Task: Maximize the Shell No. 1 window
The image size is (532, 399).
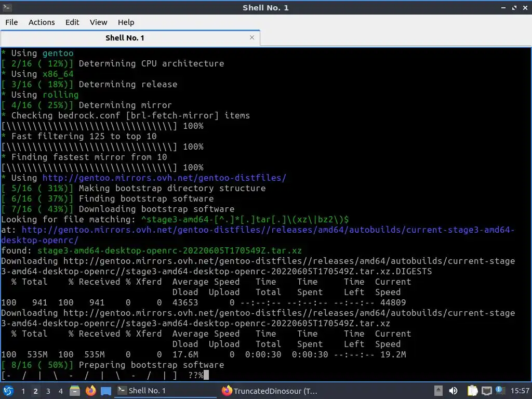Action: 514,7
